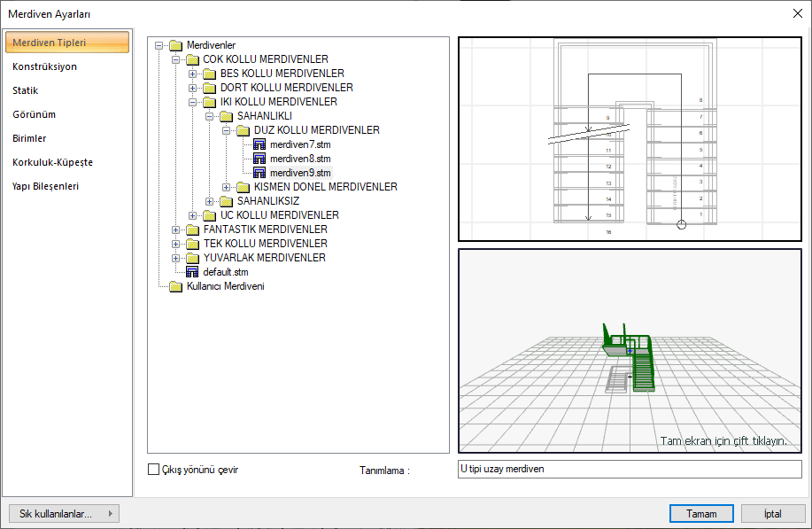Click the Tanımlama description text field
The image size is (812, 529).
629,469
